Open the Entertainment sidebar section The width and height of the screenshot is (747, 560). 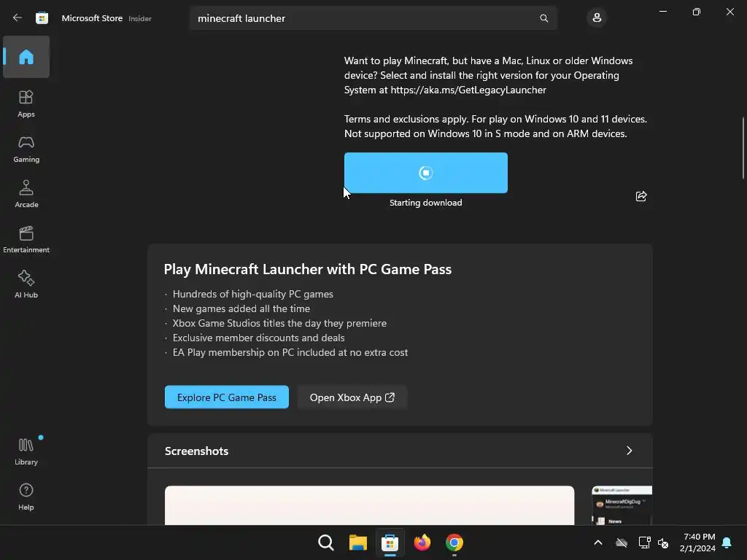tap(26, 239)
